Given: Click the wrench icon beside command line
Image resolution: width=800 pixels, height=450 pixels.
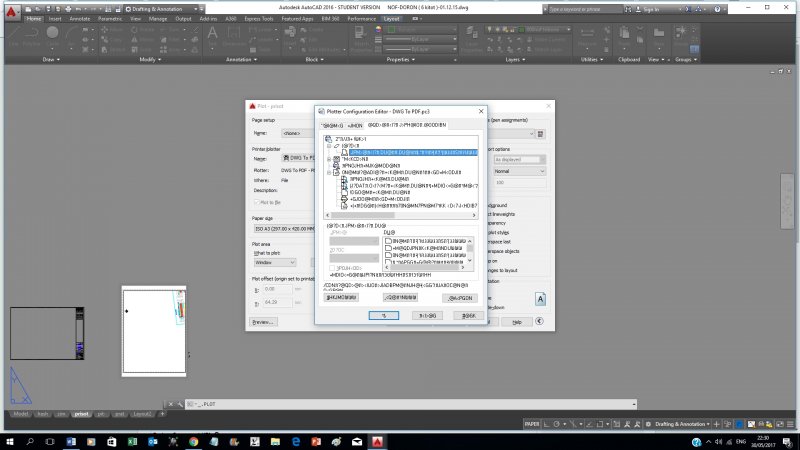Looking at the screenshot, I should pos(180,404).
